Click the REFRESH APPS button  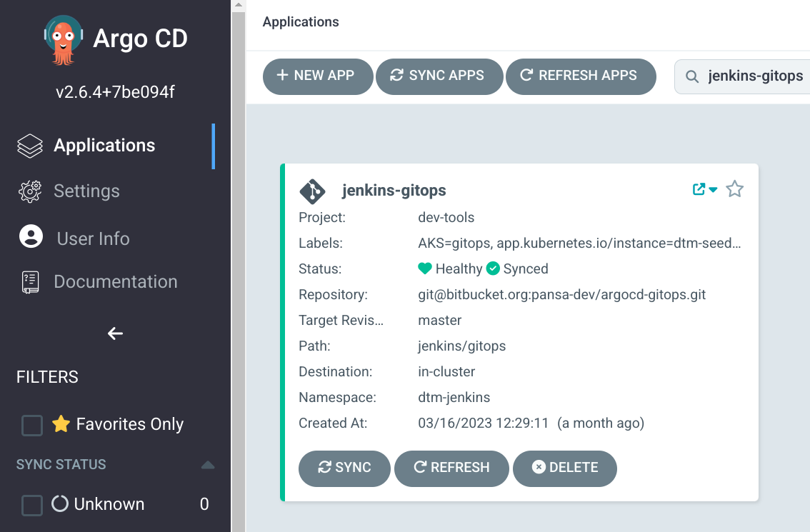point(581,76)
